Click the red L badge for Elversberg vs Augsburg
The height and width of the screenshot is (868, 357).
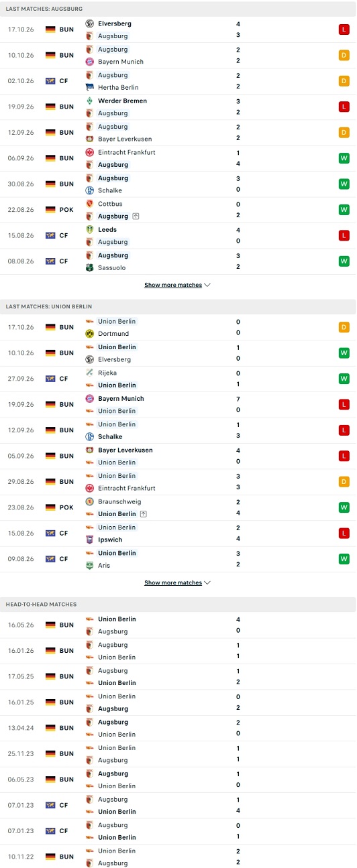point(344,29)
